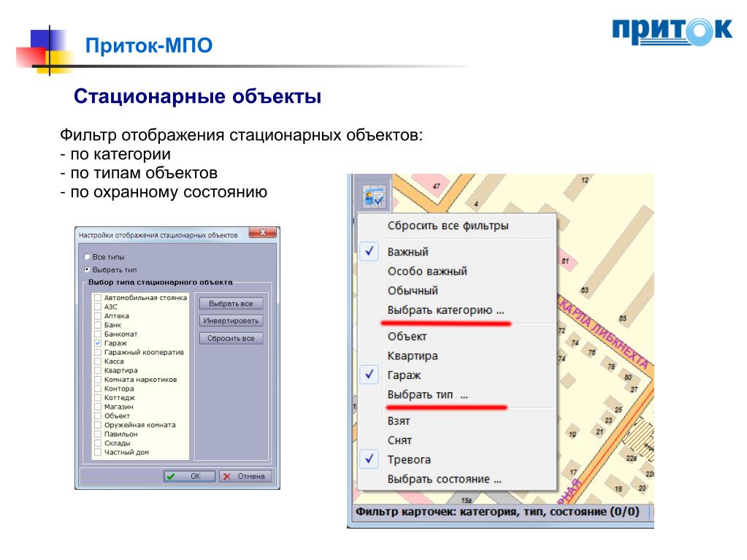Check the 'Комната наркотиков' checkbox
Viewport: 747px width, 560px height.
click(x=98, y=380)
